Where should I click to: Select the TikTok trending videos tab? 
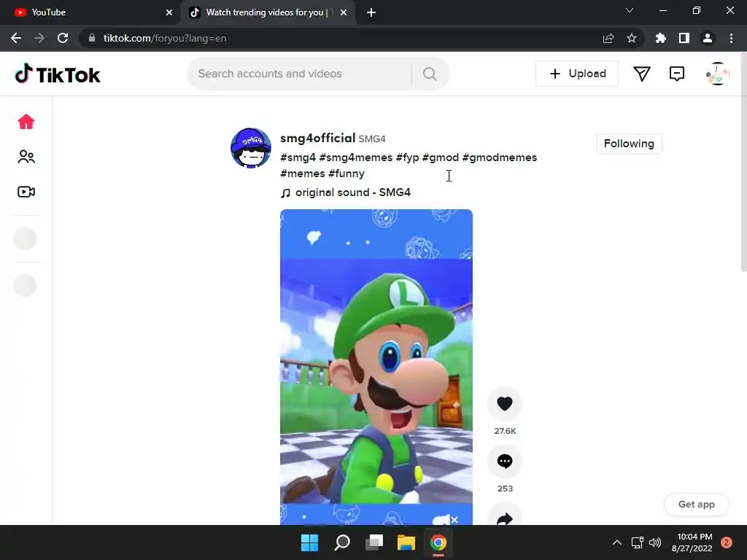pyautogui.click(x=267, y=12)
